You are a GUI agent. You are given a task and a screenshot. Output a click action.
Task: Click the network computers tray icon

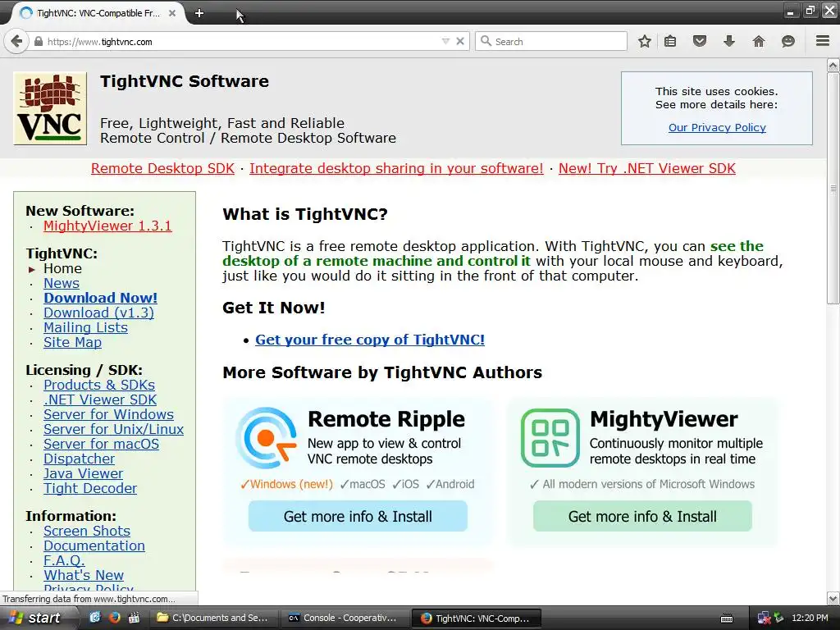click(x=764, y=619)
